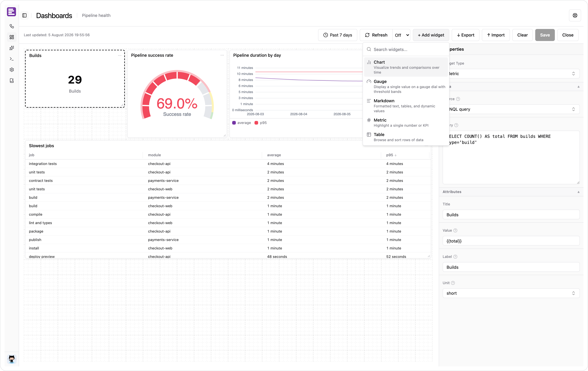
Task: Open the settings gear icon in sidebar
Action: pyautogui.click(x=11, y=70)
